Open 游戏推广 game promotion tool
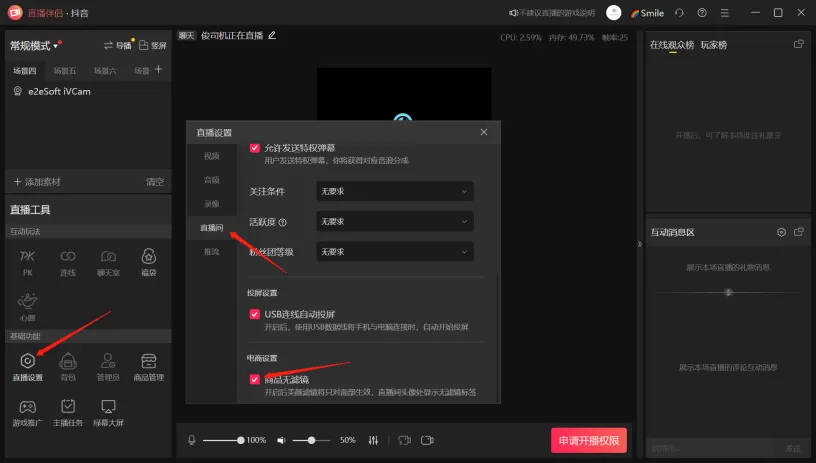 [x=28, y=413]
